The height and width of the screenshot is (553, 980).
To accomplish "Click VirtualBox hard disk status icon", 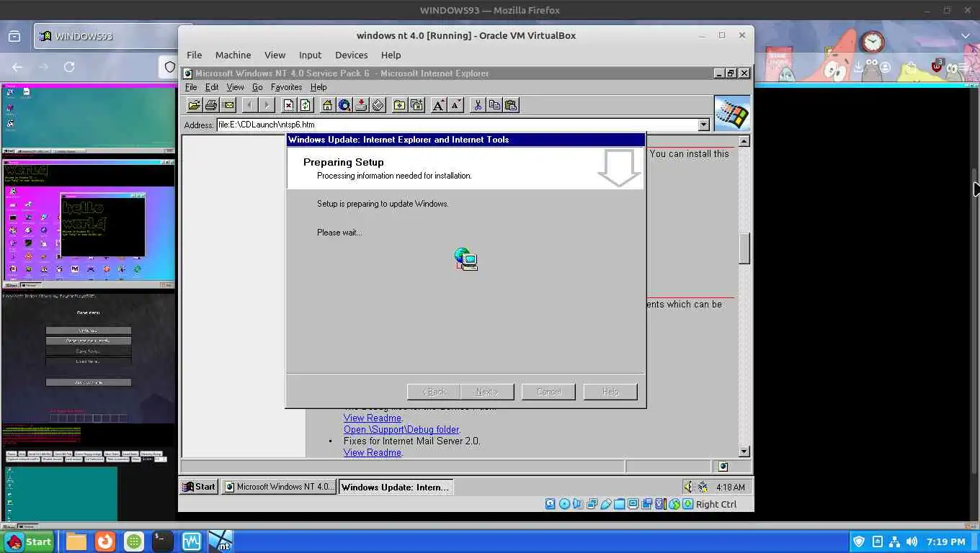I will (x=551, y=504).
